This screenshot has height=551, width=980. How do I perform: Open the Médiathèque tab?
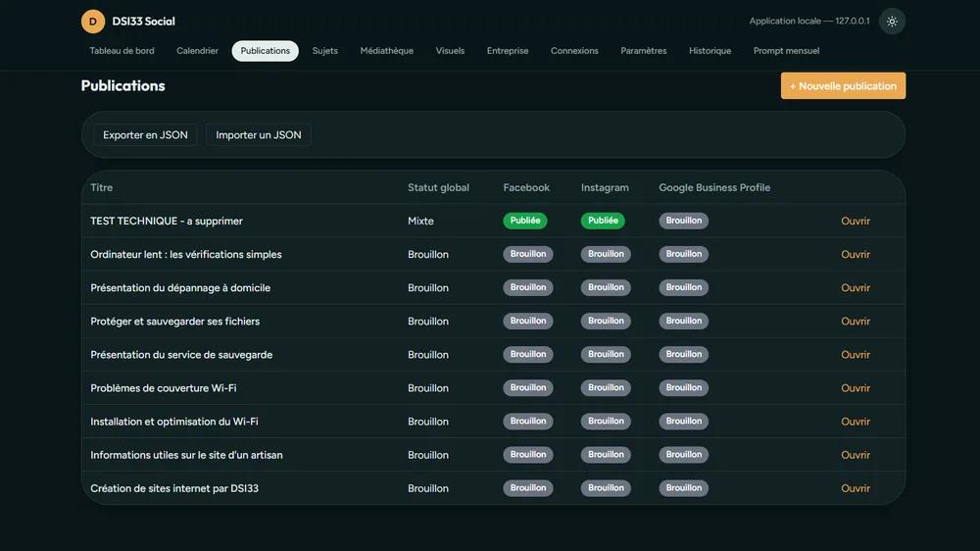coord(387,51)
